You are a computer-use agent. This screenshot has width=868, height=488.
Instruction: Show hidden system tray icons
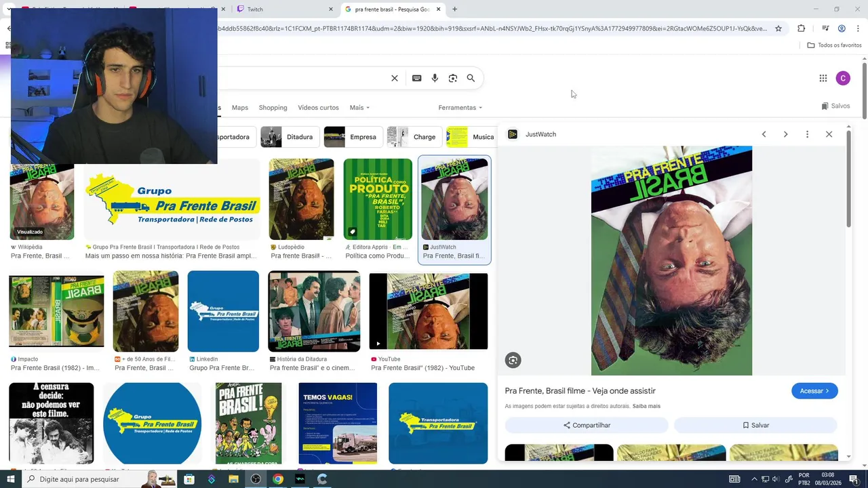(753, 479)
